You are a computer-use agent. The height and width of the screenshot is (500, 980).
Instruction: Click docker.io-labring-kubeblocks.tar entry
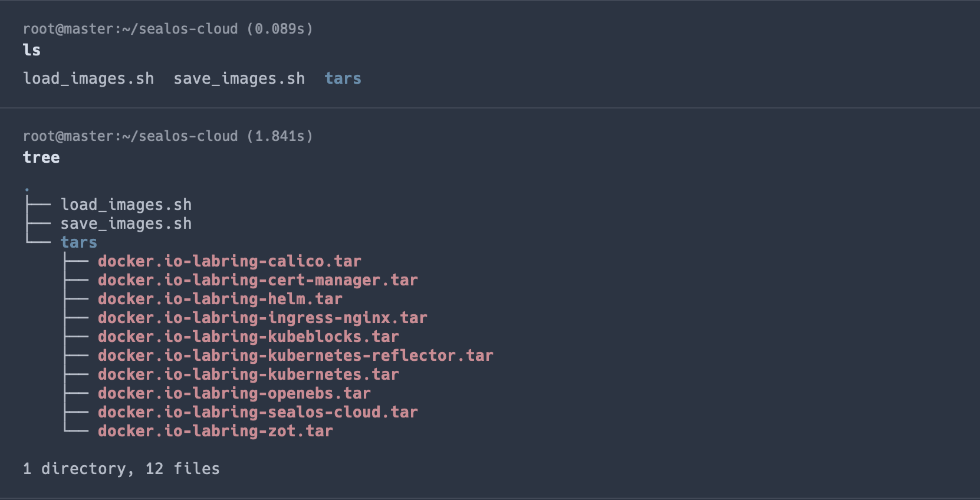click(248, 337)
